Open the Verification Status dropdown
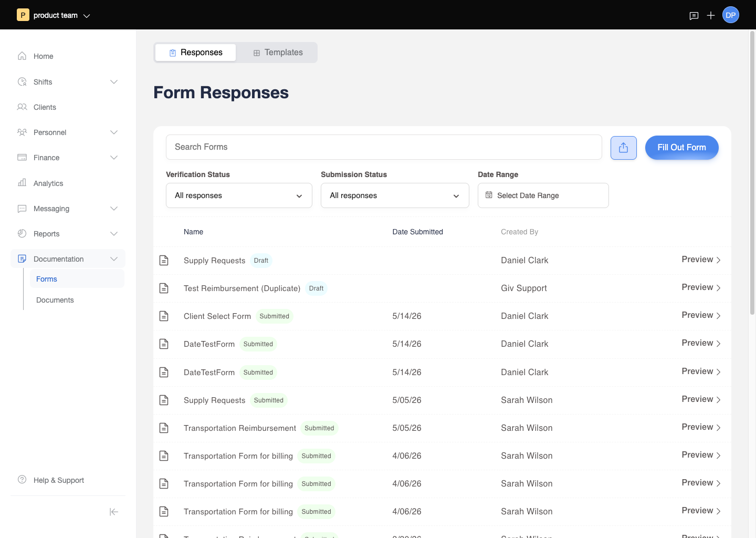Viewport: 756px width, 538px height. click(239, 195)
